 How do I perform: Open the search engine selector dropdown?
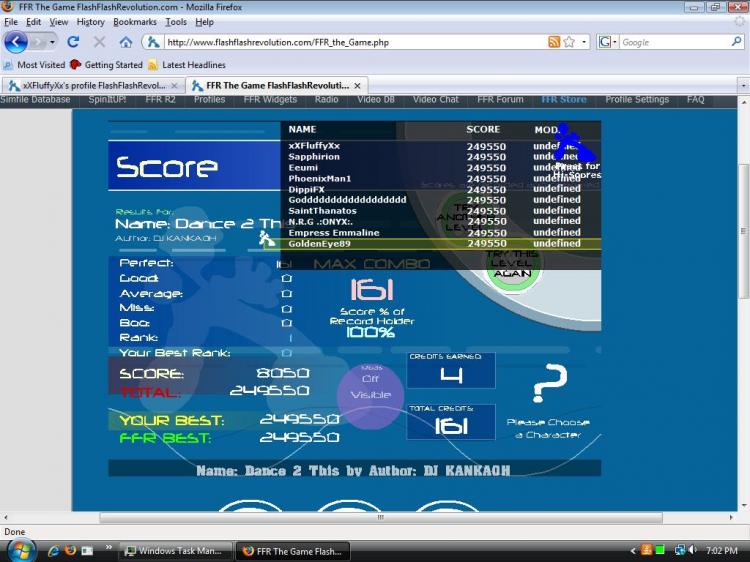point(608,42)
